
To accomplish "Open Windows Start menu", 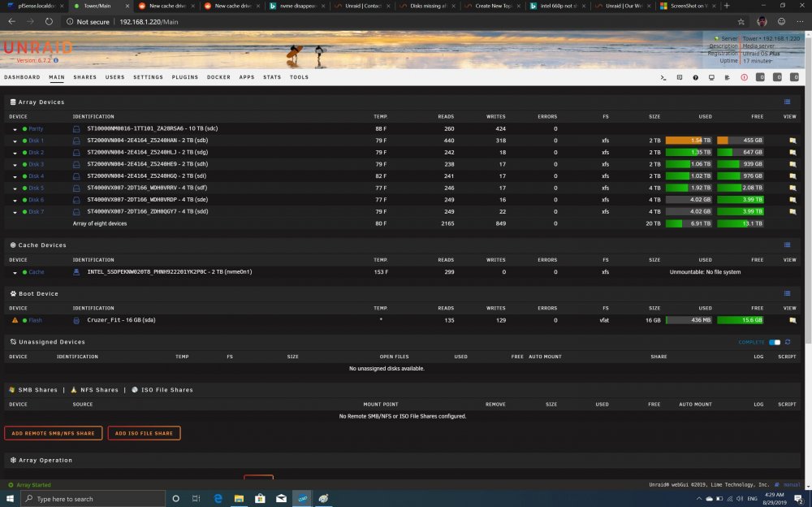I will [x=10, y=498].
